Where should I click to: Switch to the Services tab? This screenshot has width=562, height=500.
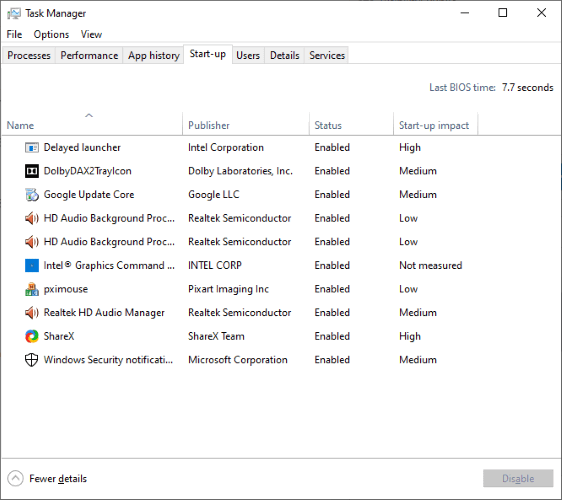[x=327, y=56]
